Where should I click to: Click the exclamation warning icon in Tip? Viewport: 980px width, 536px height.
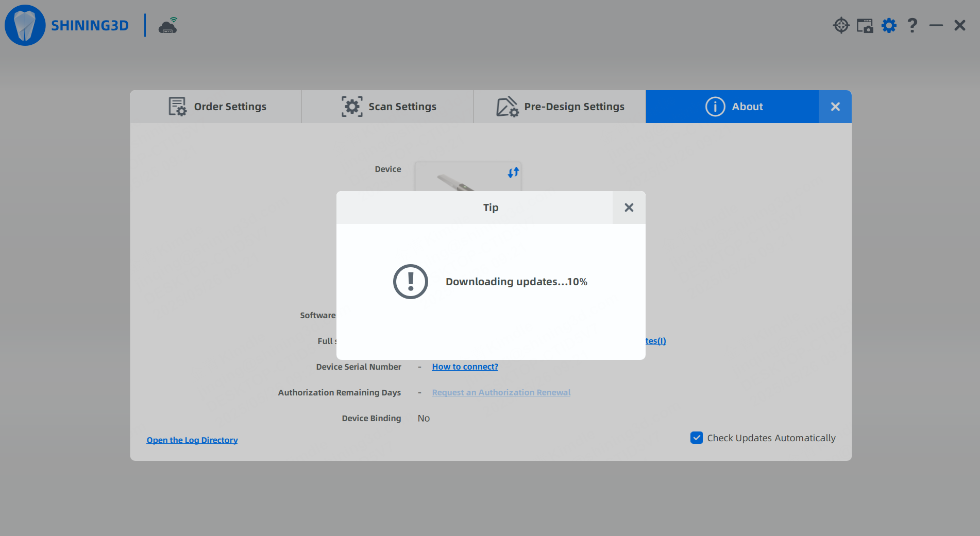[411, 282]
